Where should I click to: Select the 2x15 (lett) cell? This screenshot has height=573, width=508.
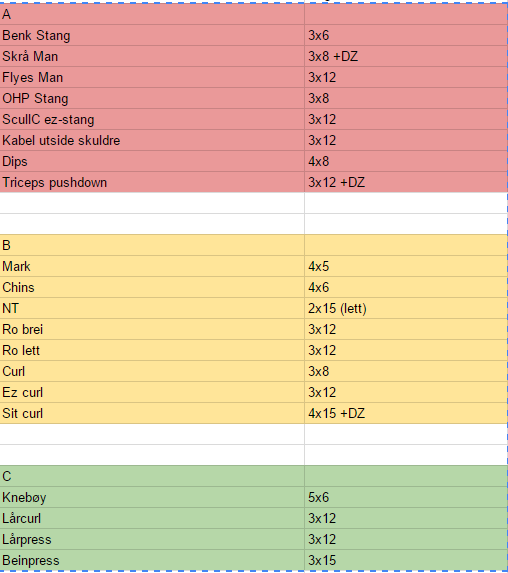pyautogui.click(x=406, y=308)
